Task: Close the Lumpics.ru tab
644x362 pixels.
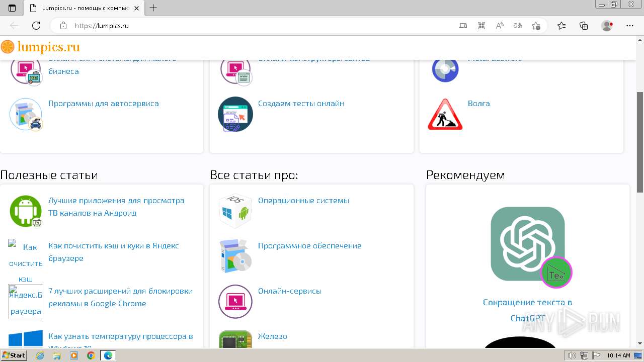Action: (x=136, y=8)
